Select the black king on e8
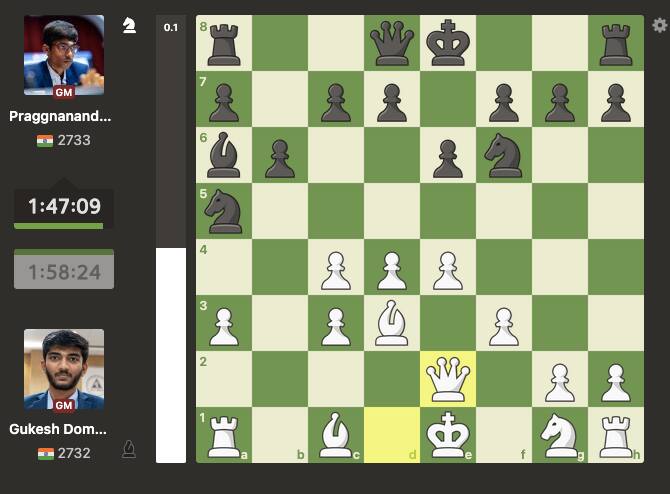670x494 pixels. coord(448,43)
